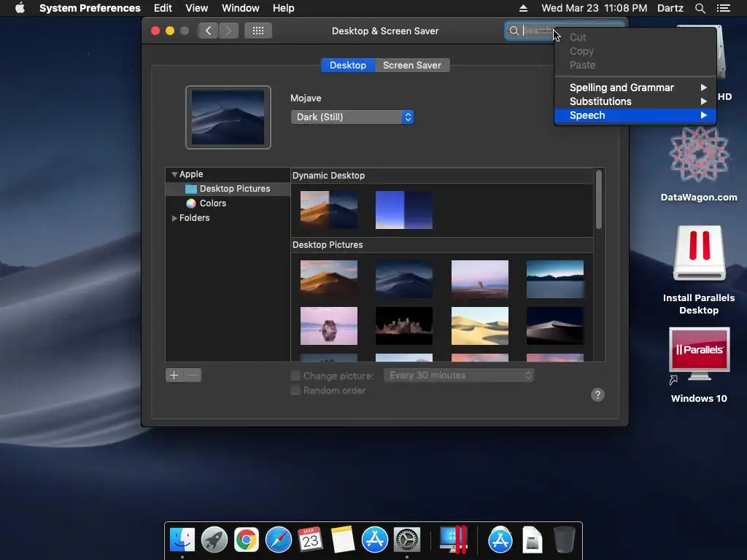This screenshot has height=560, width=747.
Task: Open Google Chrome from the Dock
Action: pos(247,540)
